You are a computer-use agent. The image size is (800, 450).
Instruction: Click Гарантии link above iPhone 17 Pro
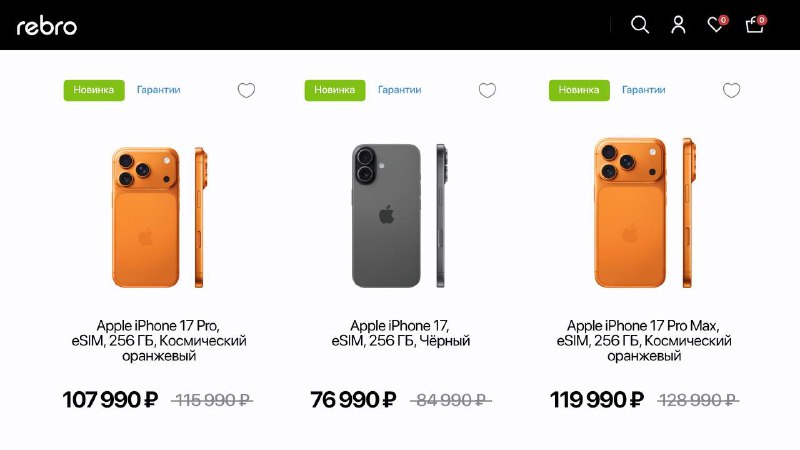pyautogui.click(x=159, y=90)
